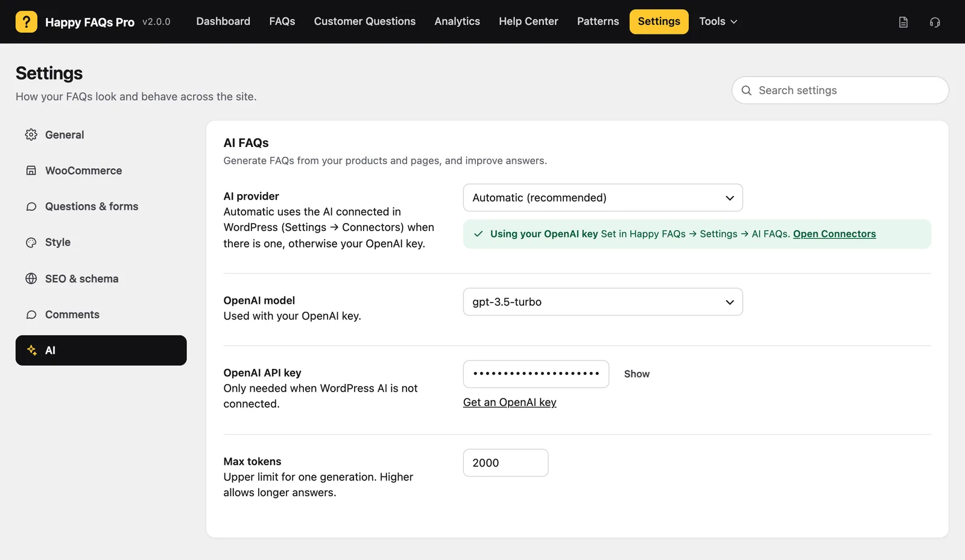Click the SEO & schema globe icon

tap(31, 278)
